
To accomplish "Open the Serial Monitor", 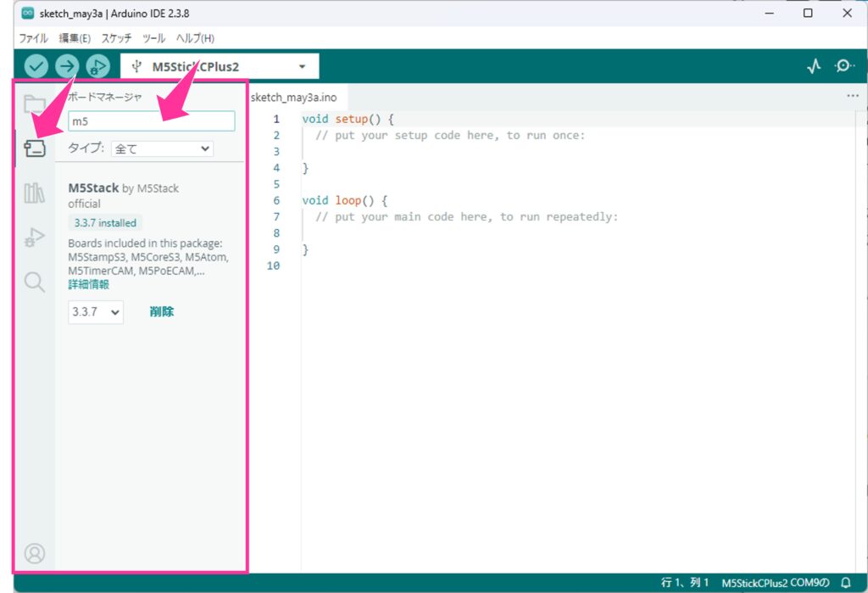I will [x=844, y=66].
